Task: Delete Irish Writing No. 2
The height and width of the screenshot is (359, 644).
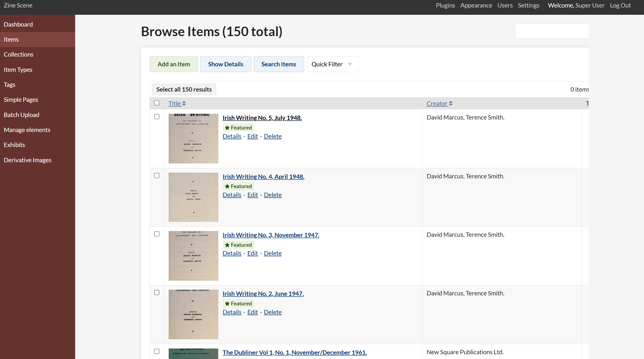Action: [x=273, y=312]
